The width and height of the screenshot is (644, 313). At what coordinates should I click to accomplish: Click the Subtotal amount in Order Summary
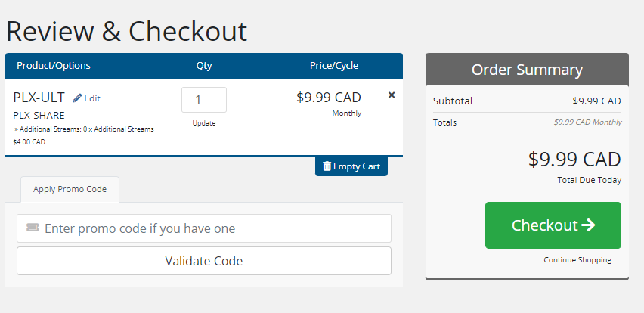point(597,101)
